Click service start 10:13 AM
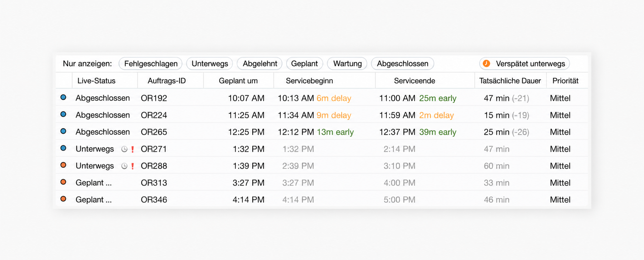 (296, 98)
